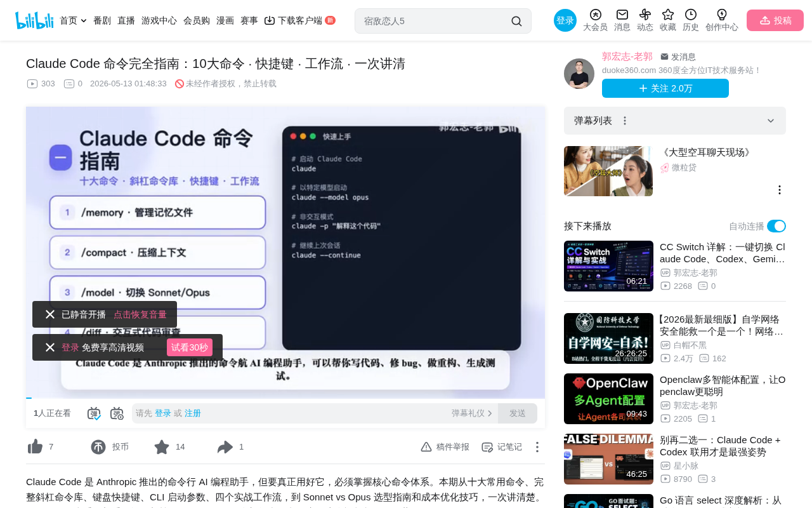The image size is (812, 508).
Task: Open 直播 nav item
Action: point(126,20)
